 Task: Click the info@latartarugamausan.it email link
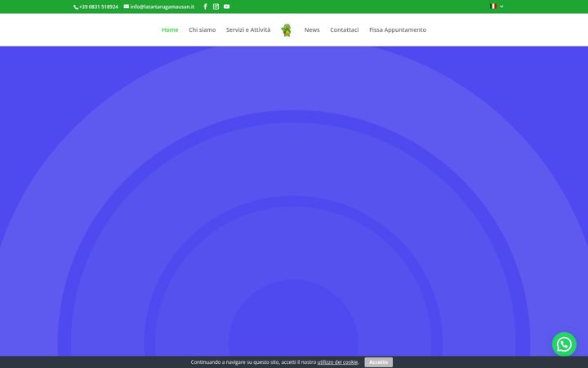point(159,7)
